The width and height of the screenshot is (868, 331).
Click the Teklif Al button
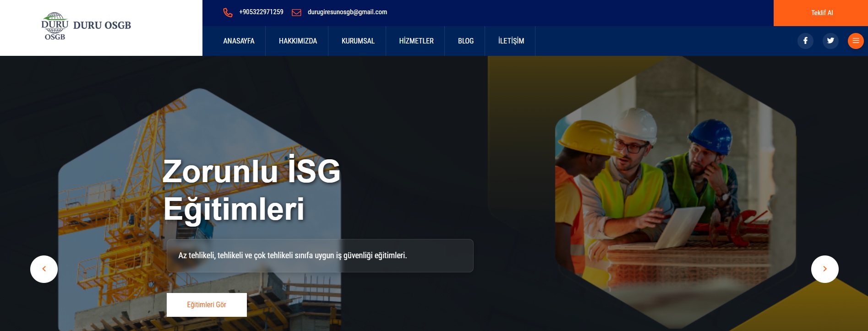coord(821,13)
